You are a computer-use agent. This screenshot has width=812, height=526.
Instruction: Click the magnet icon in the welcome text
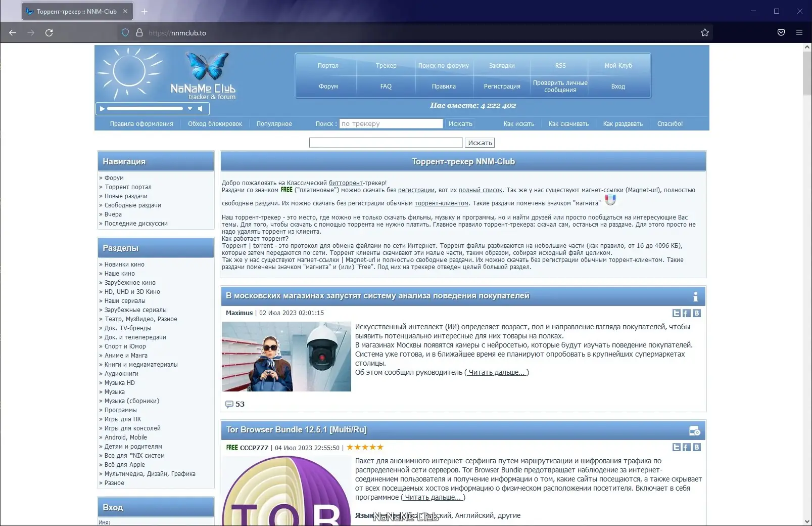611,199
